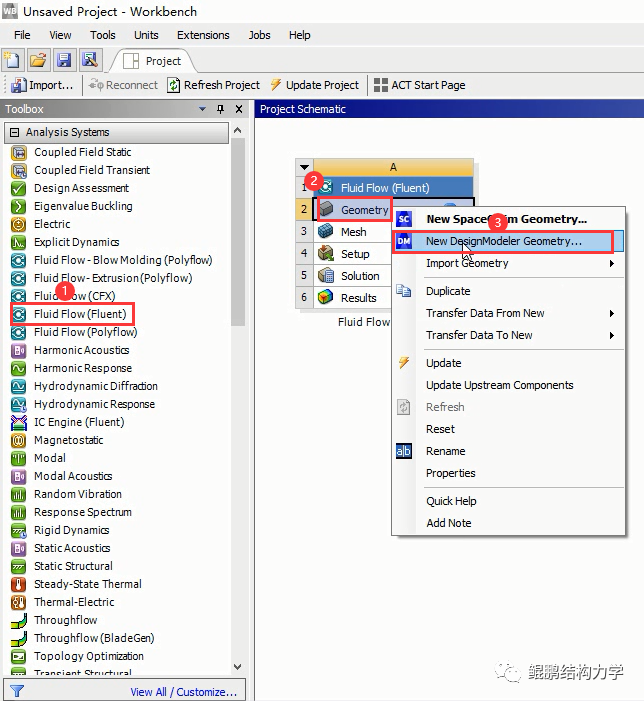Open the ACT Start Page
Screen dimensions: 644x701
[x=420, y=85]
